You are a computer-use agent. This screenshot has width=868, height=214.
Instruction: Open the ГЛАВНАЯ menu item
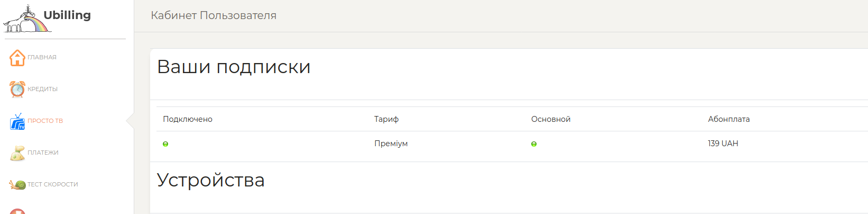[x=42, y=57]
